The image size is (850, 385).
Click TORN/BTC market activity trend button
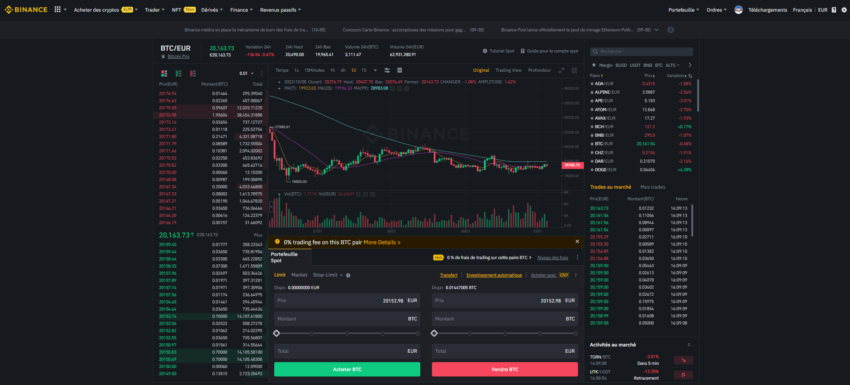(x=683, y=360)
